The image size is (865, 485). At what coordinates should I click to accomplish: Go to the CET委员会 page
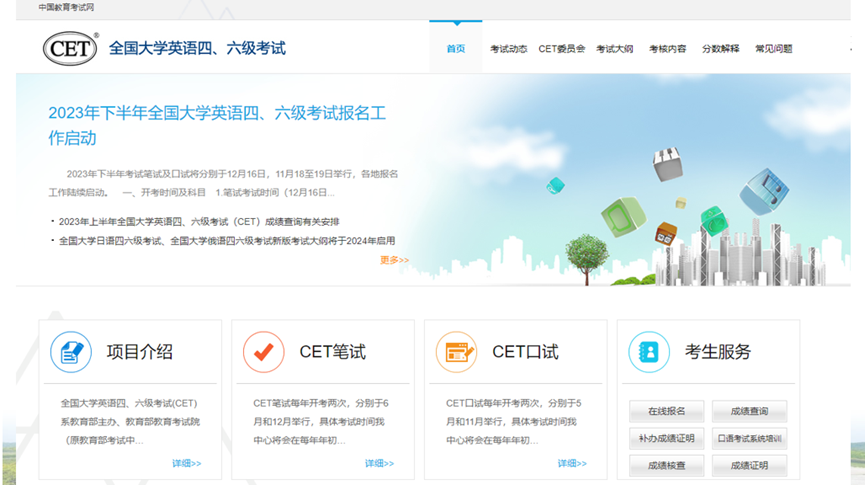561,49
